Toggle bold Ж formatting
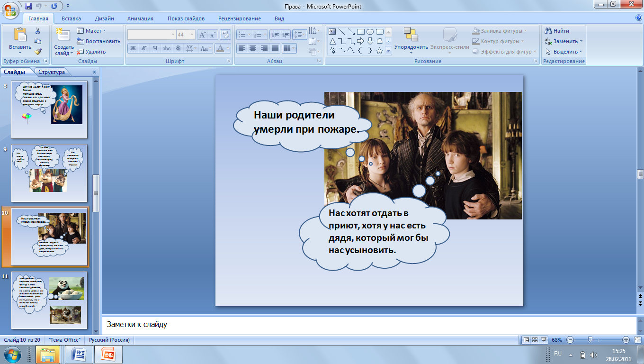 pyautogui.click(x=133, y=48)
